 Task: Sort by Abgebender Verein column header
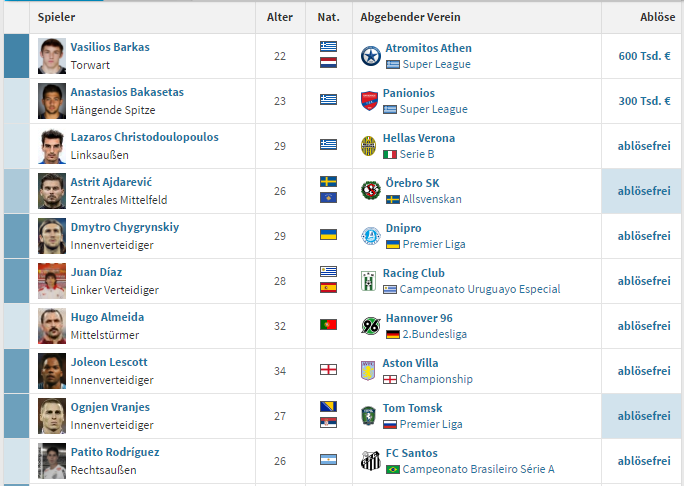(410, 17)
